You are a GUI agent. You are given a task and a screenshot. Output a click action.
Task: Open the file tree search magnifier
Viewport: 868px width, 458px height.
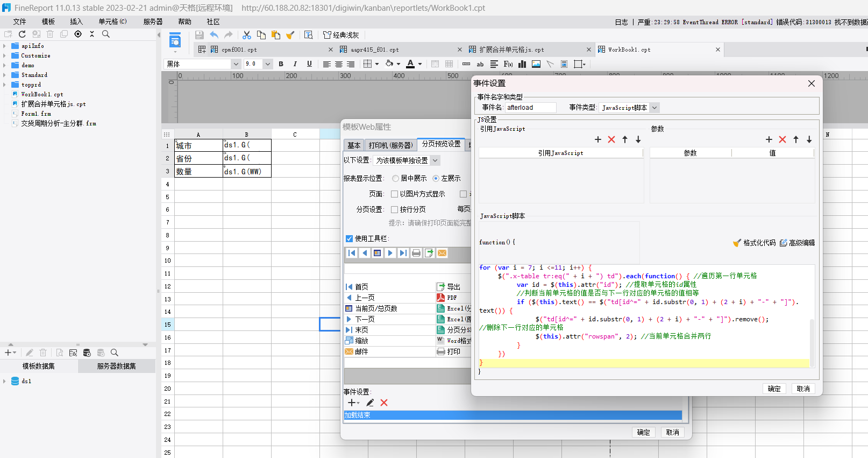pyautogui.click(x=106, y=34)
